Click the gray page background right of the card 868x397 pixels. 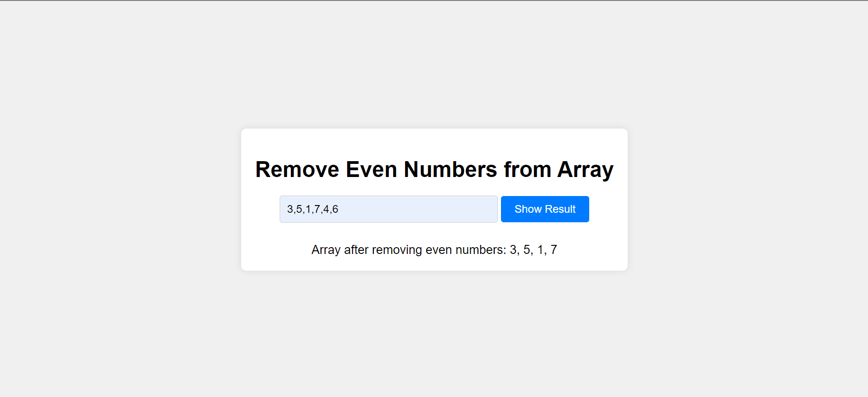tap(748, 199)
